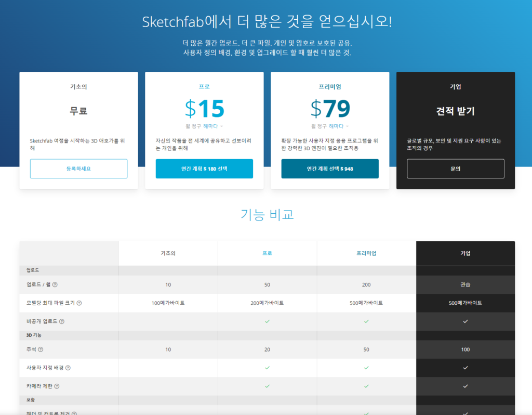532x415 pixels.
Task: Click the 모델당 최대 파일 크기 row label
Action: [x=50, y=303]
